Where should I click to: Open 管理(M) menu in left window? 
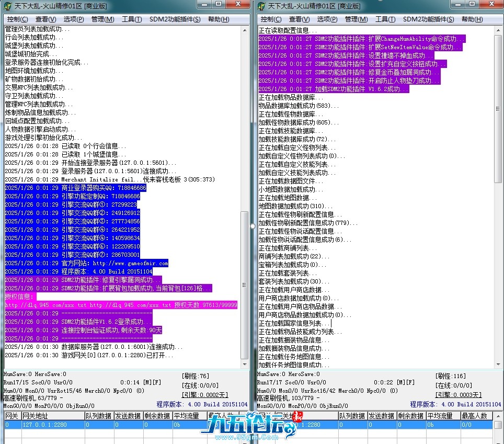pos(102,19)
